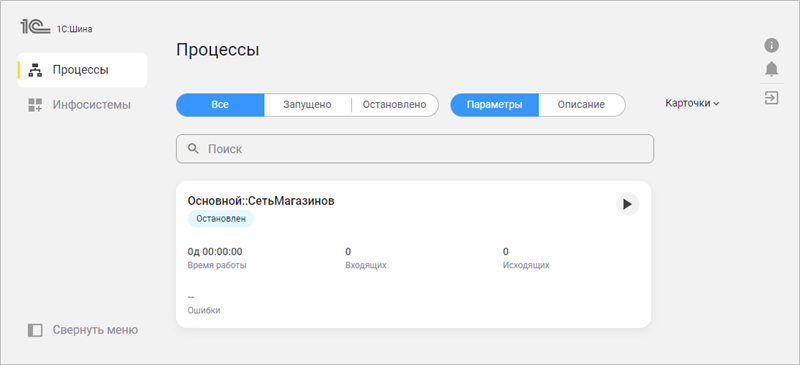Image resolution: width=800 pixels, height=365 pixels.
Task: Click the Ошибки label
Action: point(204,310)
